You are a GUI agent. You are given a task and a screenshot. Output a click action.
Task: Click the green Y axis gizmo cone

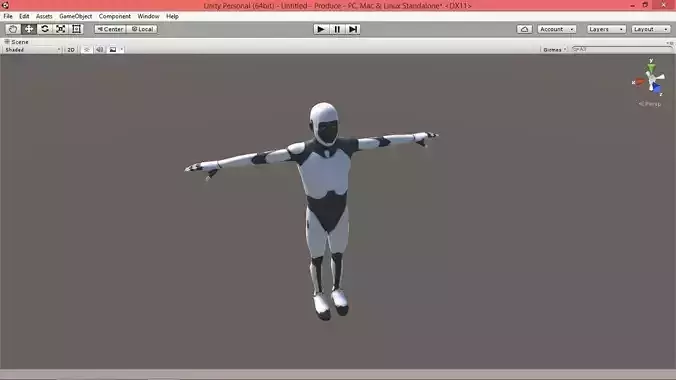[x=651, y=67]
